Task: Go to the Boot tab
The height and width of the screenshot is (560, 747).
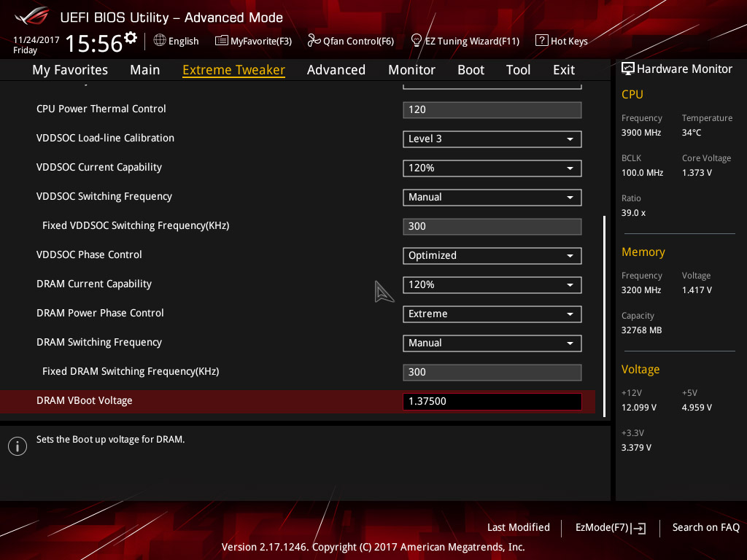Action: coord(471,70)
